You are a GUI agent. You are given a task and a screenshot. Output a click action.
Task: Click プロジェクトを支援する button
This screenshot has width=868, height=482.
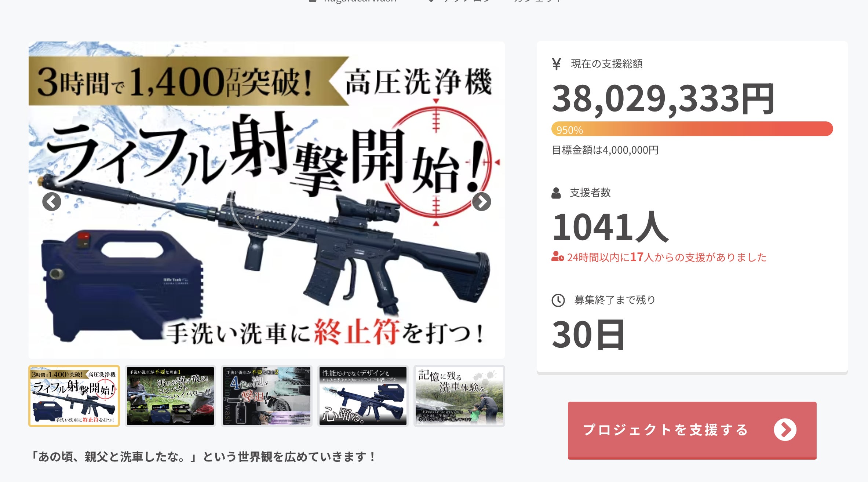coord(692,430)
